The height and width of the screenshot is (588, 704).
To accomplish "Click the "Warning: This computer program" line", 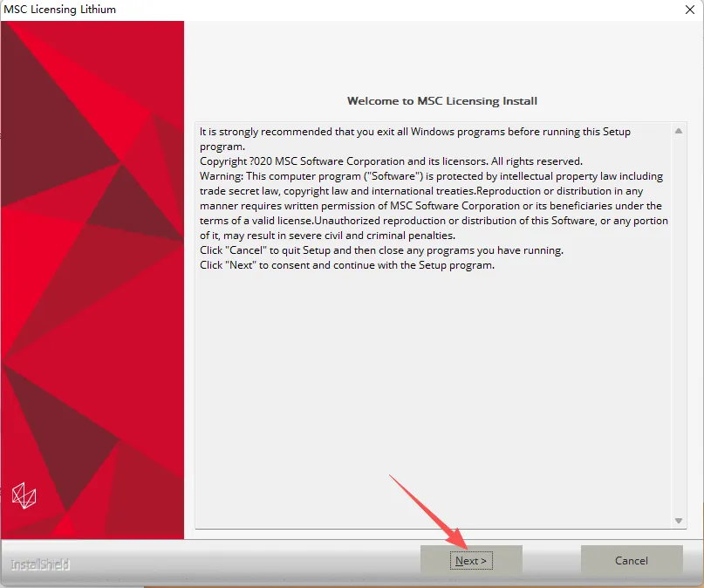I will (432, 176).
